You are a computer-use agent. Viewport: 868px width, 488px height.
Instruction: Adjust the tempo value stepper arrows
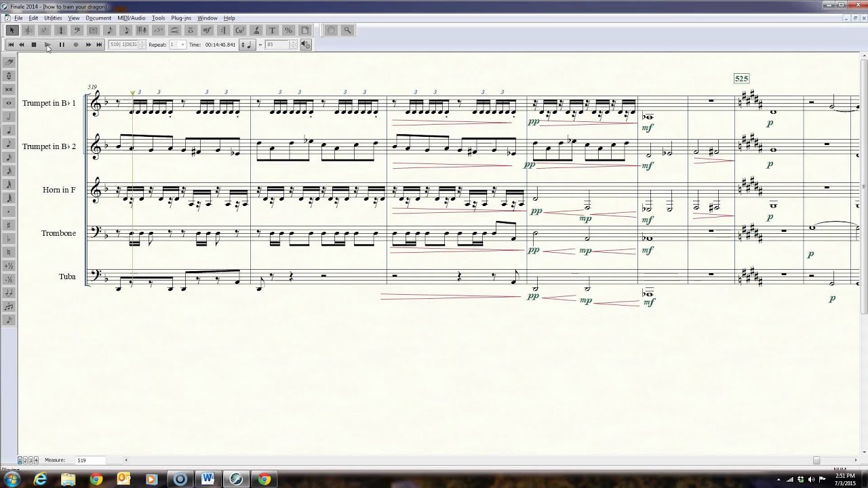(293, 45)
